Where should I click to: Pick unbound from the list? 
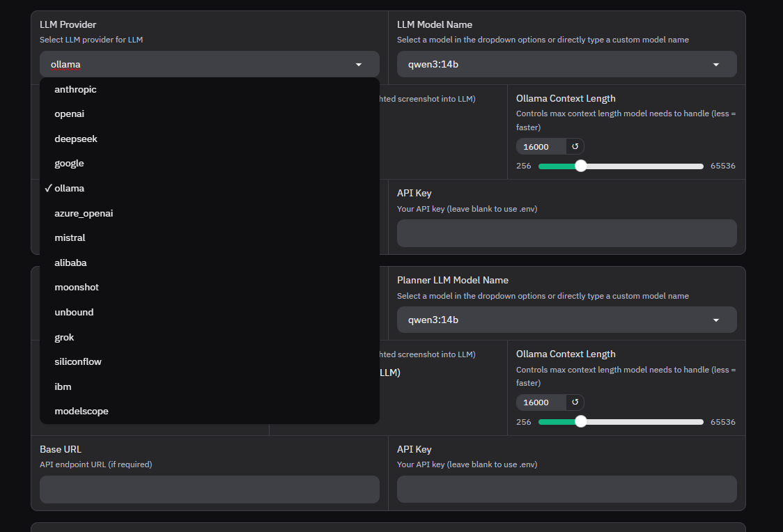pos(209,313)
